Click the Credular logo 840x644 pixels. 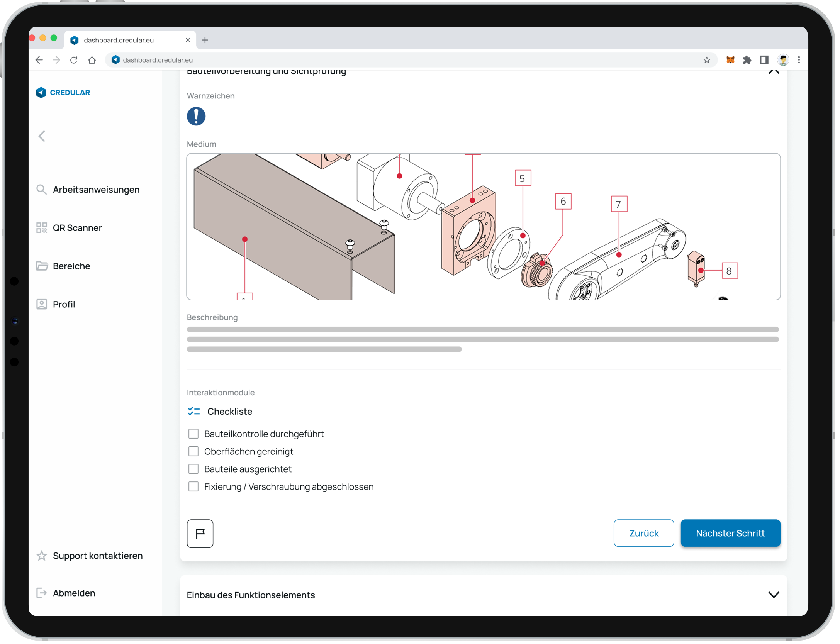[x=63, y=92]
